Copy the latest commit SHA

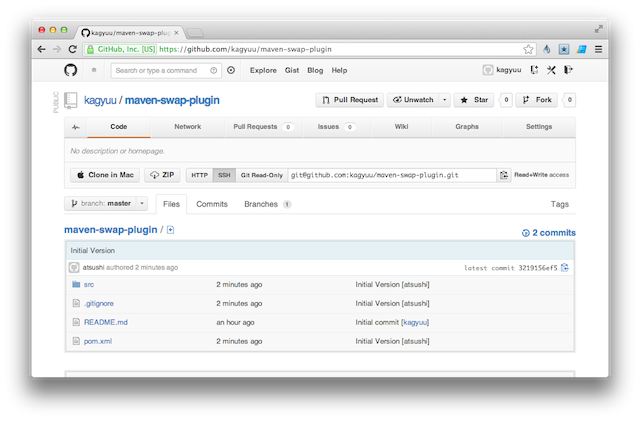pos(565,268)
